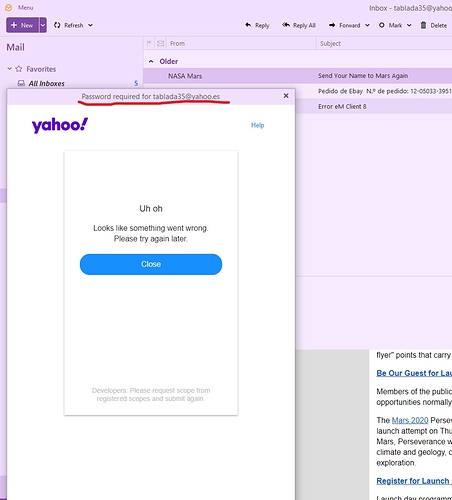Click the blue Close button

pyautogui.click(x=151, y=264)
